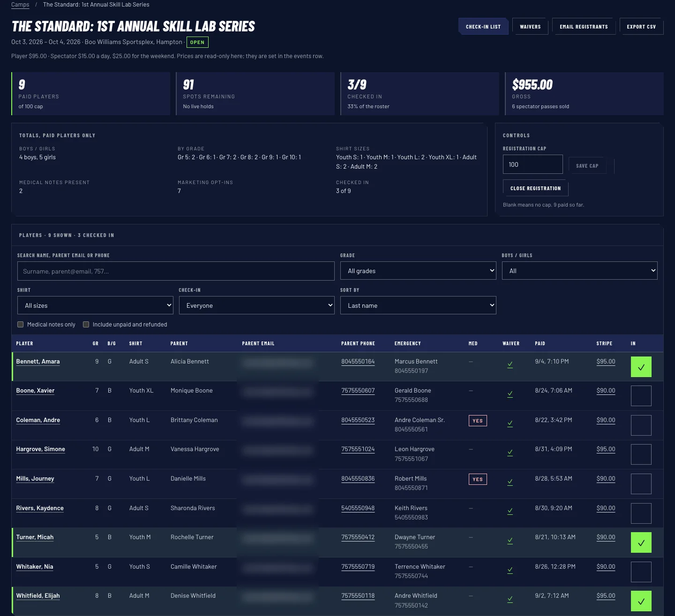
Task: Click the IN column header
Action: click(633, 343)
